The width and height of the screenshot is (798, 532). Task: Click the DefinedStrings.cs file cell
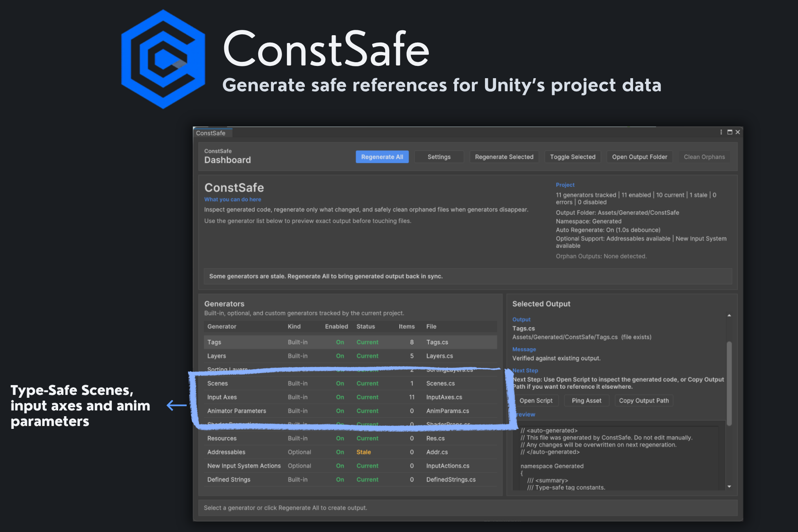(451, 480)
